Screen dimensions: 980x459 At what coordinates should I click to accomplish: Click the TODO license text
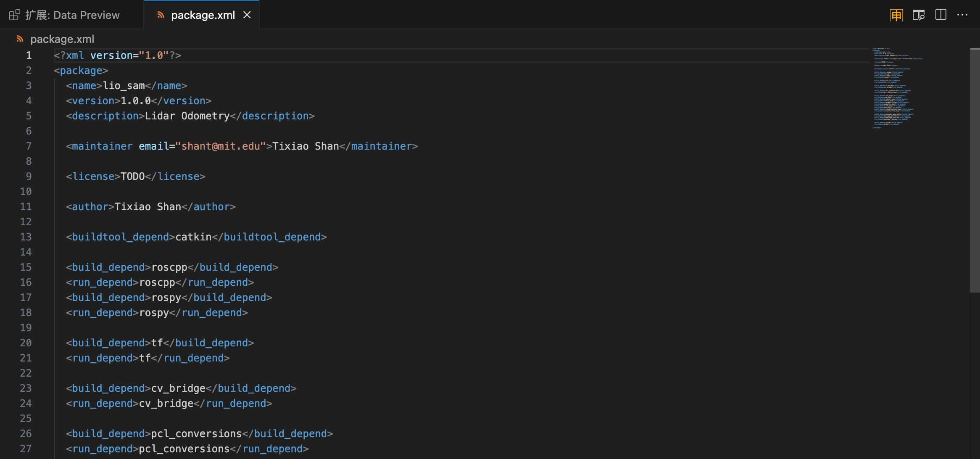point(132,177)
